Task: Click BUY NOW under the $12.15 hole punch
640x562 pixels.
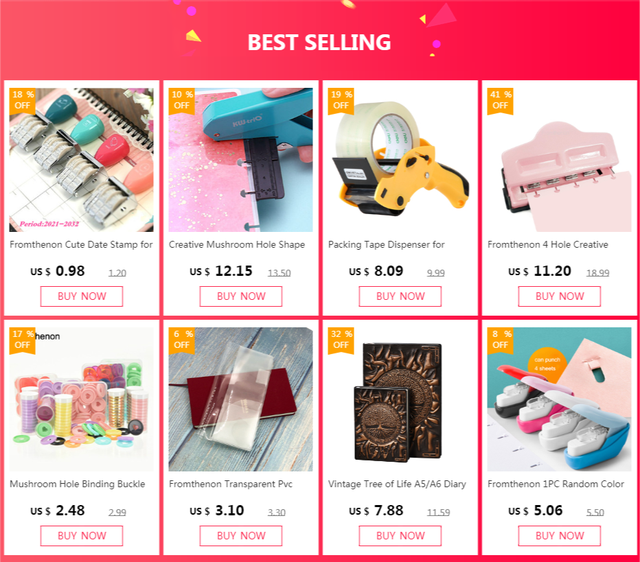Action: click(x=241, y=296)
